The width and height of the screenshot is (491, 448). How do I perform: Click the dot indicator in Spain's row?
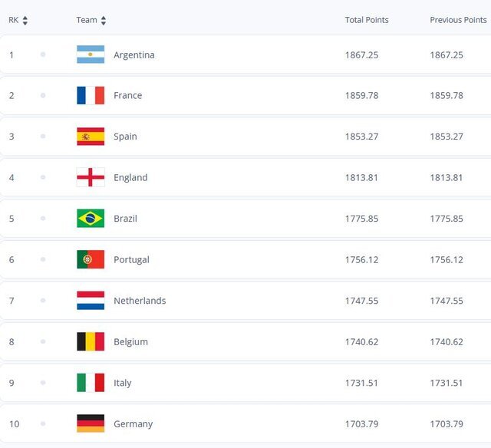click(43, 137)
